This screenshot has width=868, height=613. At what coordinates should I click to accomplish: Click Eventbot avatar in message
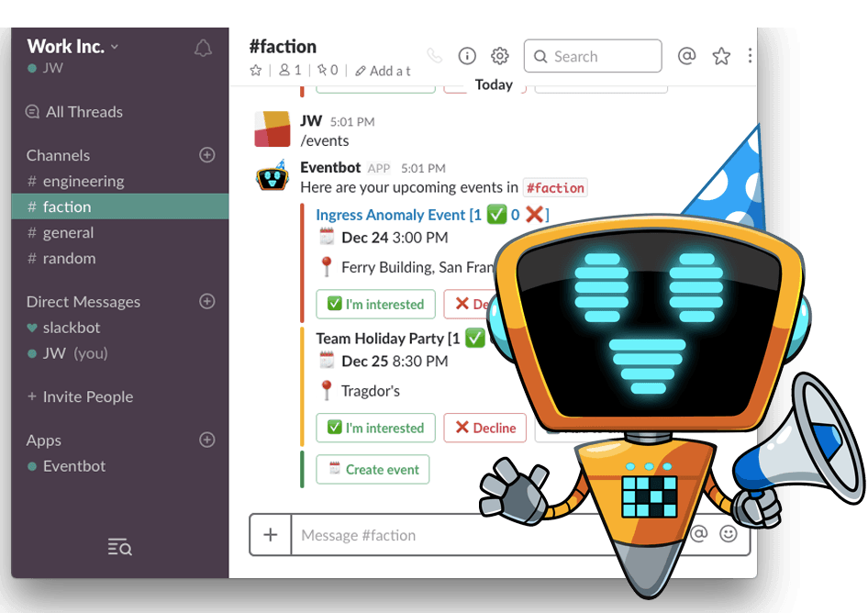pyautogui.click(x=272, y=176)
